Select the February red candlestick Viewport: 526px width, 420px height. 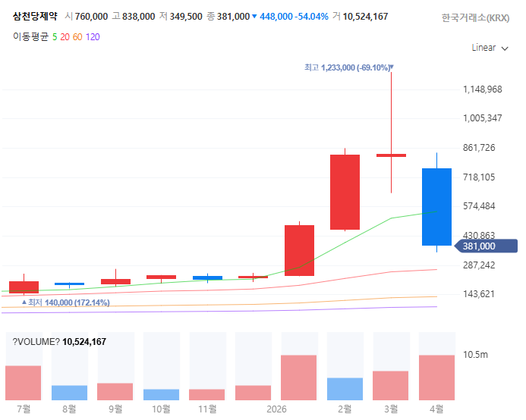[345, 192]
